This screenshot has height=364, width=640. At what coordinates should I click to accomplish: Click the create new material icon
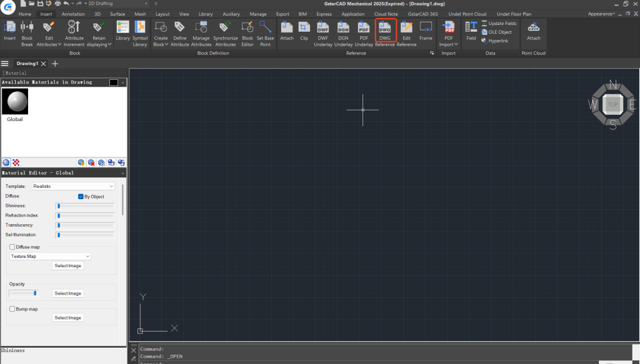pos(81,162)
